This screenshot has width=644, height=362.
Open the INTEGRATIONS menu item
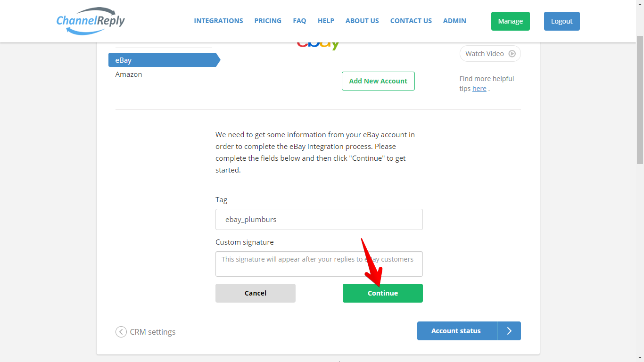[219, 21]
